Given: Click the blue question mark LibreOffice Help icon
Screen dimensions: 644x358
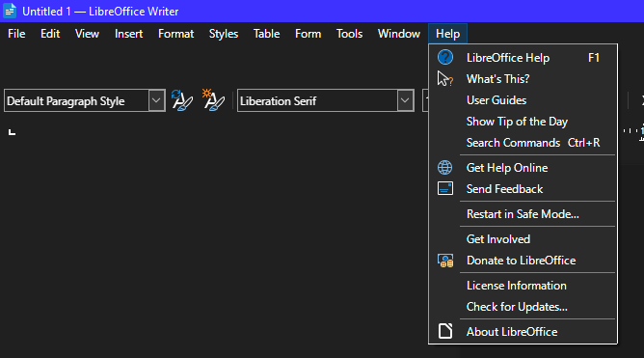Looking at the screenshot, I should coord(444,58).
